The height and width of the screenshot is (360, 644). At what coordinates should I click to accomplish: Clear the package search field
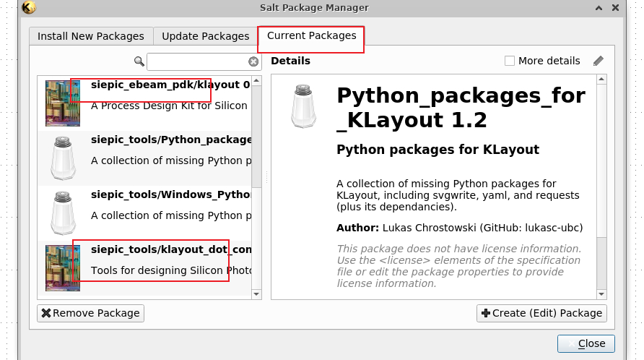[x=253, y=61]
